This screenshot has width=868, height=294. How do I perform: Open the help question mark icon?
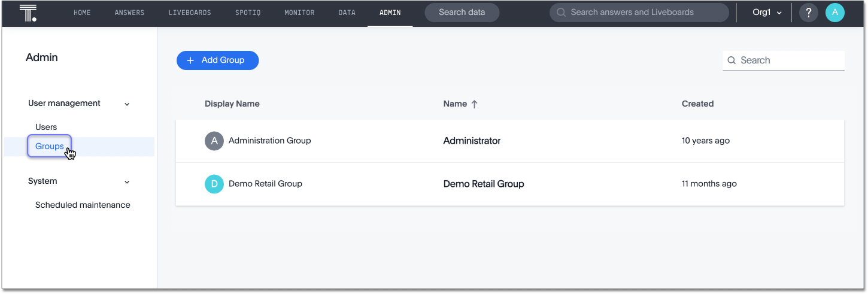tap(808, 13)
